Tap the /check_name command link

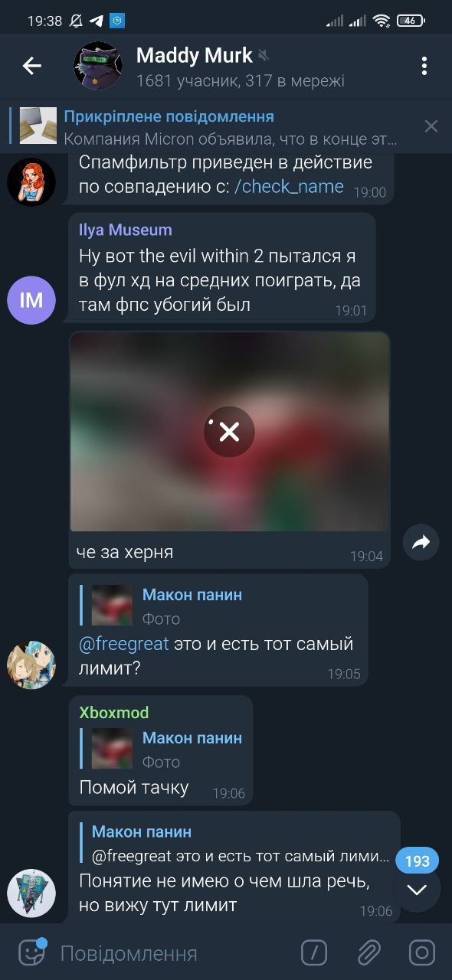pyautogui.click(x=289, y=187)
